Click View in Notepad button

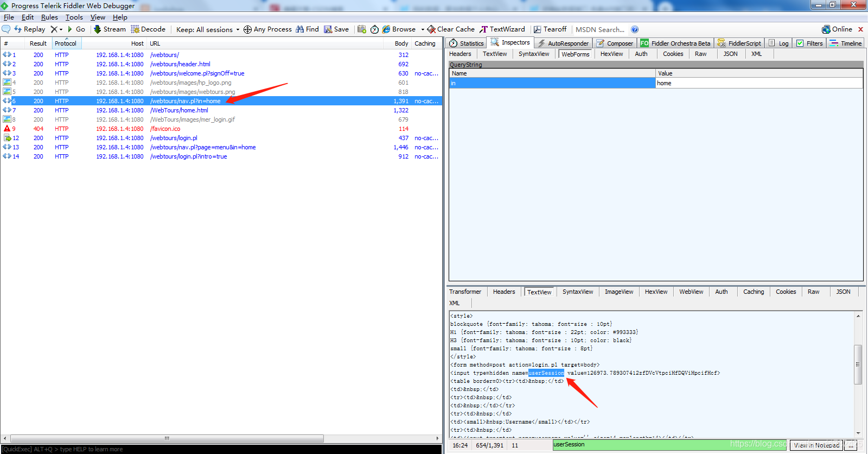(816, 445)
